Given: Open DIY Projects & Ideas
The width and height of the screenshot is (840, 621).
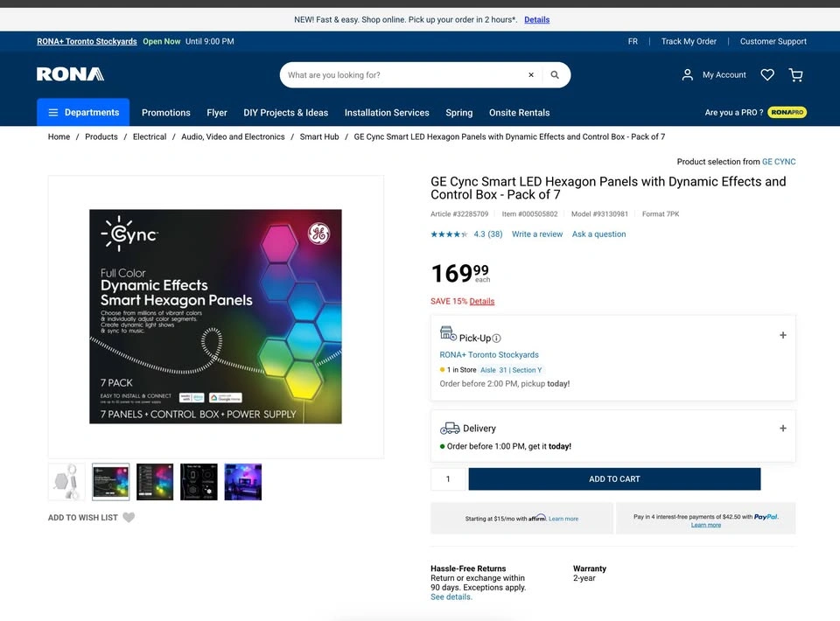Looking at the screenshot, I should pos(285,113).
